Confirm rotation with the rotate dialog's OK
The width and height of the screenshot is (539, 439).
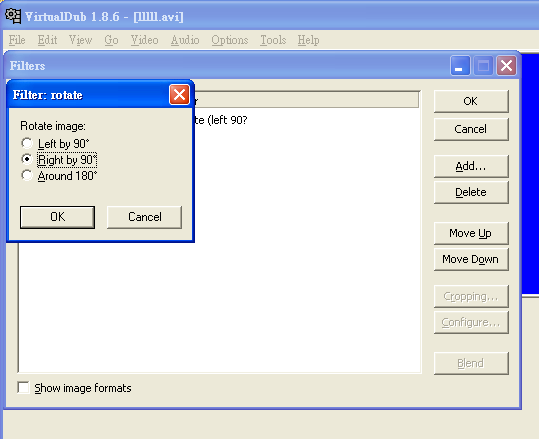point(57,217)
